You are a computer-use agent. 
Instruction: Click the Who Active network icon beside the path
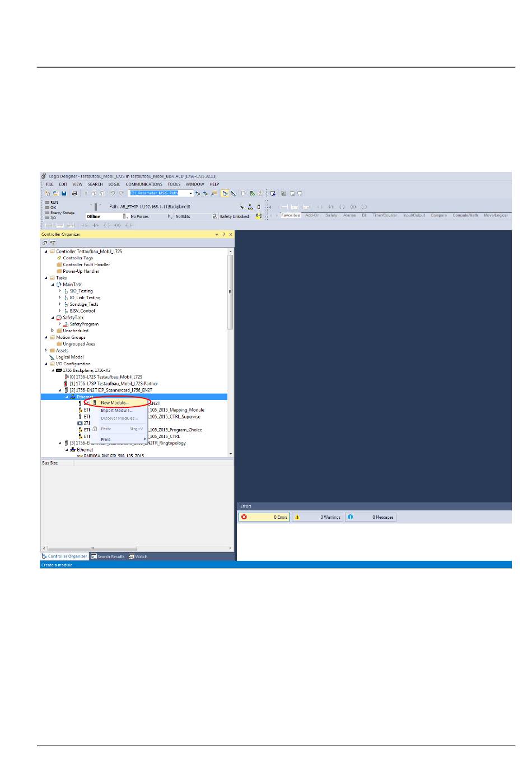coord(250,207)
